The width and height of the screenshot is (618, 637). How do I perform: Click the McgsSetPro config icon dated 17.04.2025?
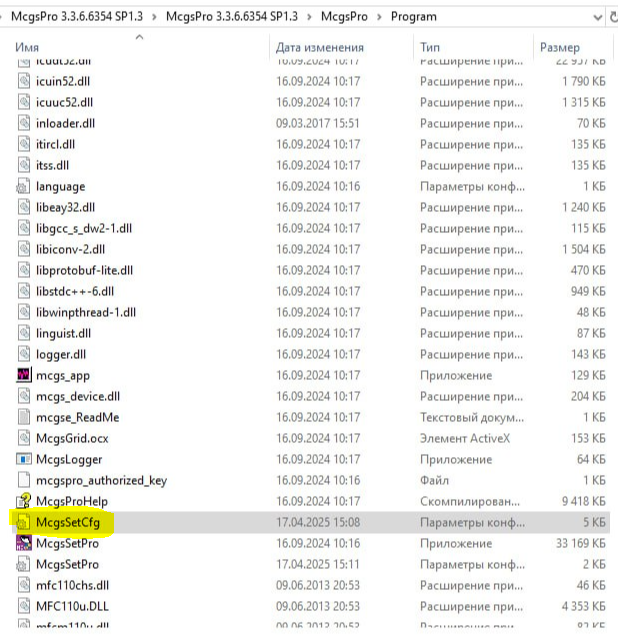(x=24, y=564)
